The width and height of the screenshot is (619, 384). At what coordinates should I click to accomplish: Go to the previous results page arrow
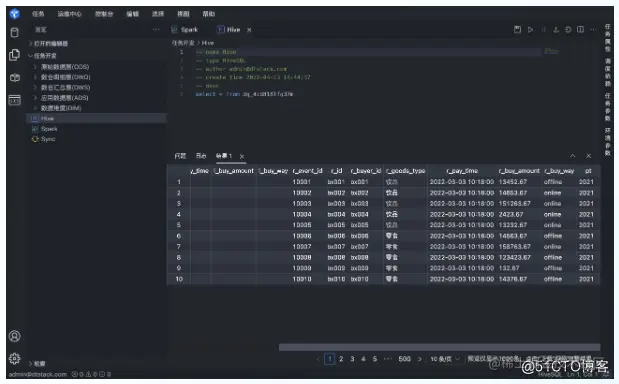click(x=318, y=359)
